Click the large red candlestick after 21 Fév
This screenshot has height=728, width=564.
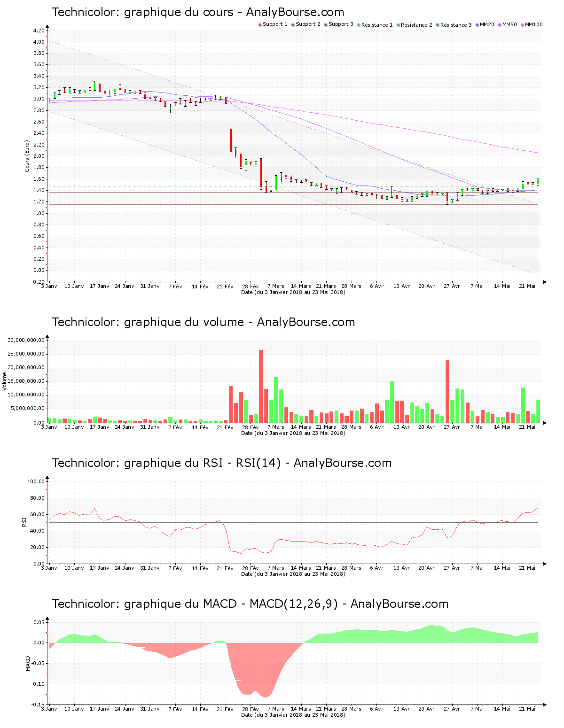(231, 140)
